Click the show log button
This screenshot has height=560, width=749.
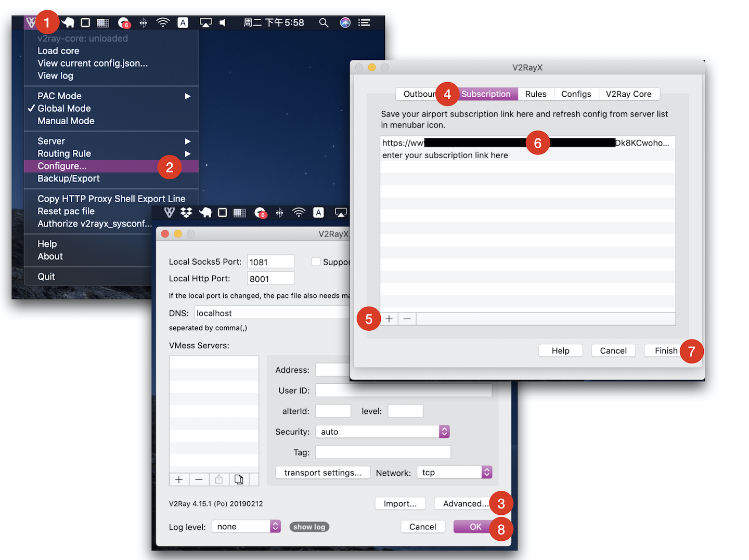click(x=309, y=527)
